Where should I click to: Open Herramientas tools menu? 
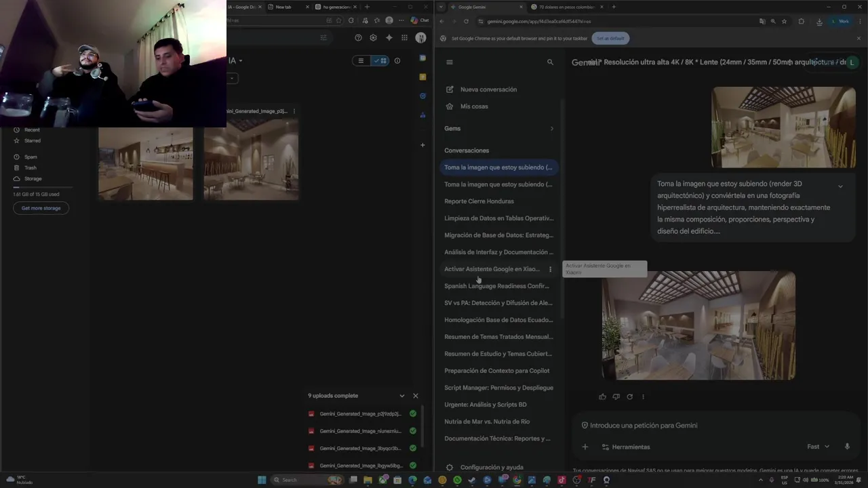[626, 447]
